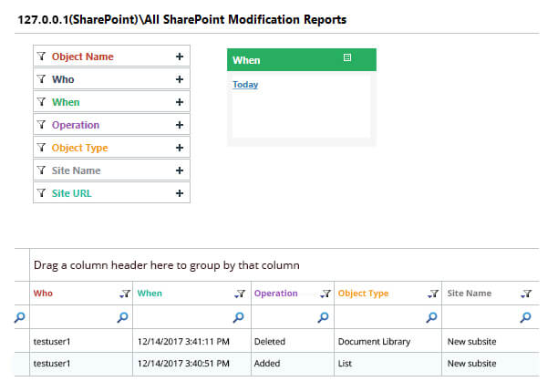Click the group-by column drop area text
The height and width of the screenshot is (392, 558).
tap(167, 265)
